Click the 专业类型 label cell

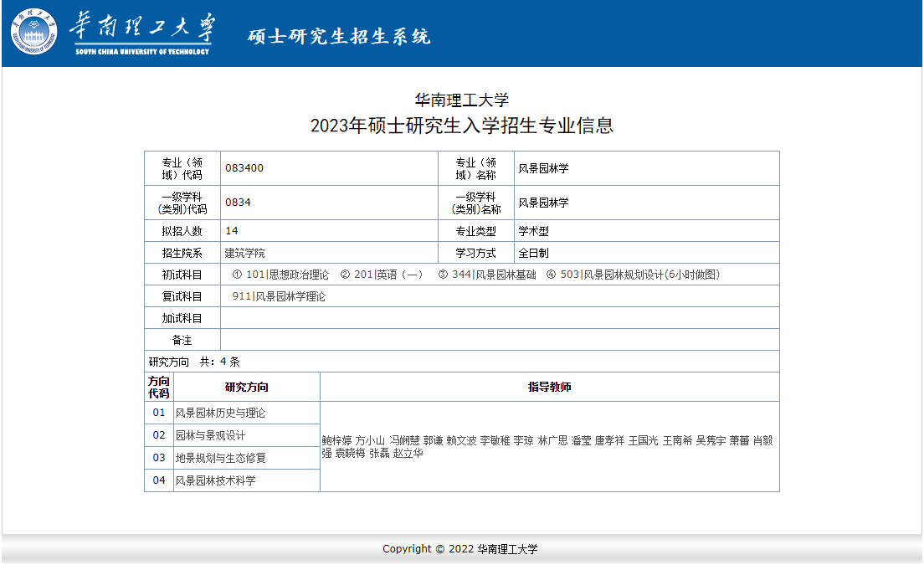(x=475, y=231)
